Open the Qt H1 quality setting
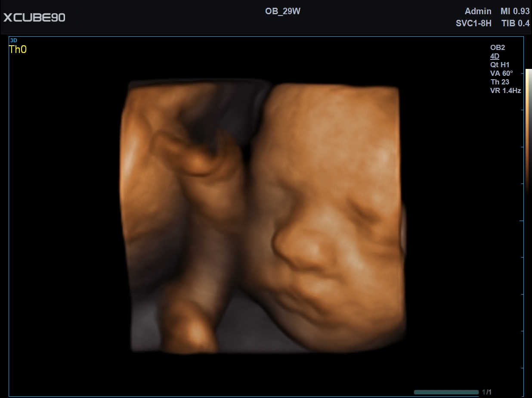 500,65
